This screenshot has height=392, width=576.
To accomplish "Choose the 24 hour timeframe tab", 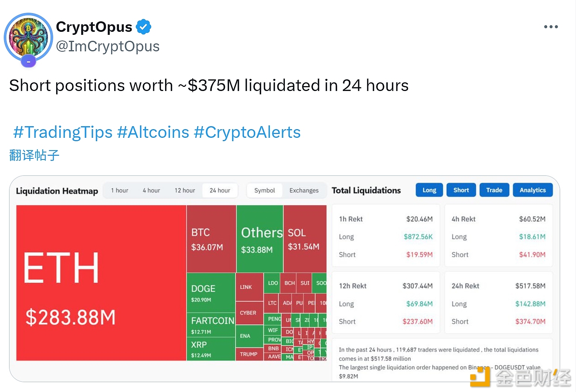I will (x=220, y=191).
